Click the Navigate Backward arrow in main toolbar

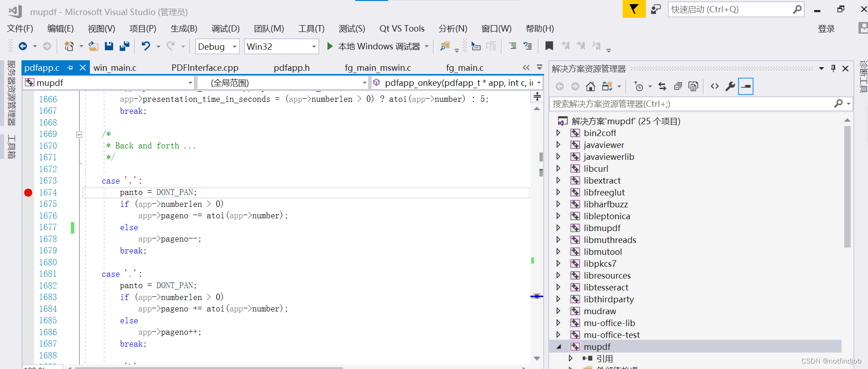pos(23,46)
